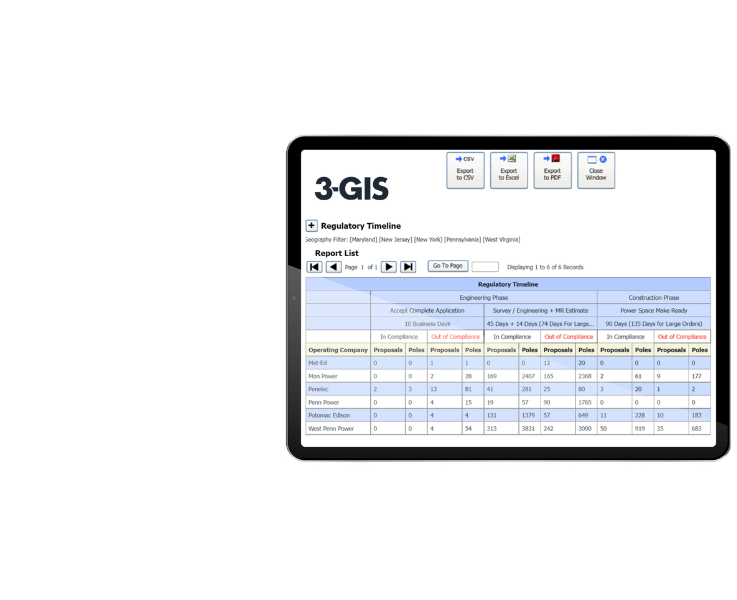Click Mon Power's 2407 poles value

pyautogui.click(x=528, y=376)
